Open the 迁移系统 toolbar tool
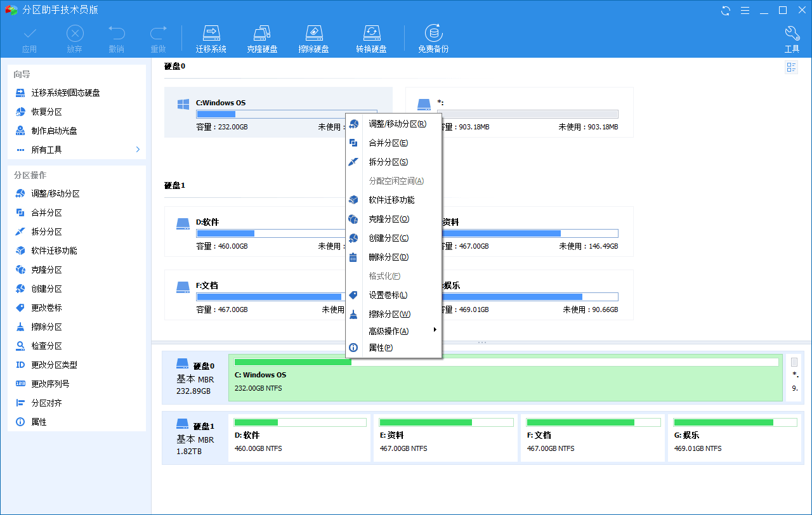 tap(211, 39)
